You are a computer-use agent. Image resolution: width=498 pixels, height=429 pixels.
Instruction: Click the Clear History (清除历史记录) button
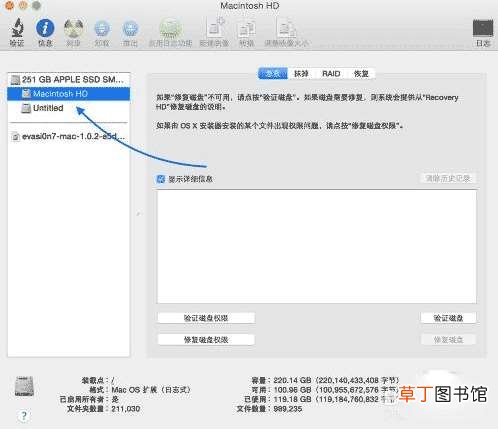coord(448,178)
